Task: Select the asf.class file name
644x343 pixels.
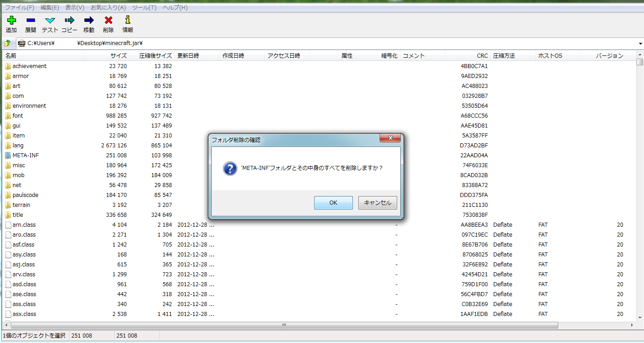Action: coord(23,244)
